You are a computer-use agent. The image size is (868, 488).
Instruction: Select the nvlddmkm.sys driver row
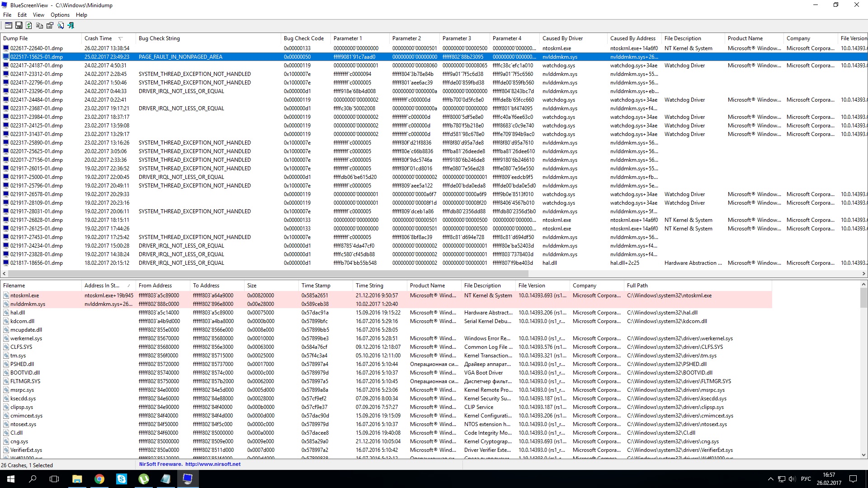click(28, 304)
